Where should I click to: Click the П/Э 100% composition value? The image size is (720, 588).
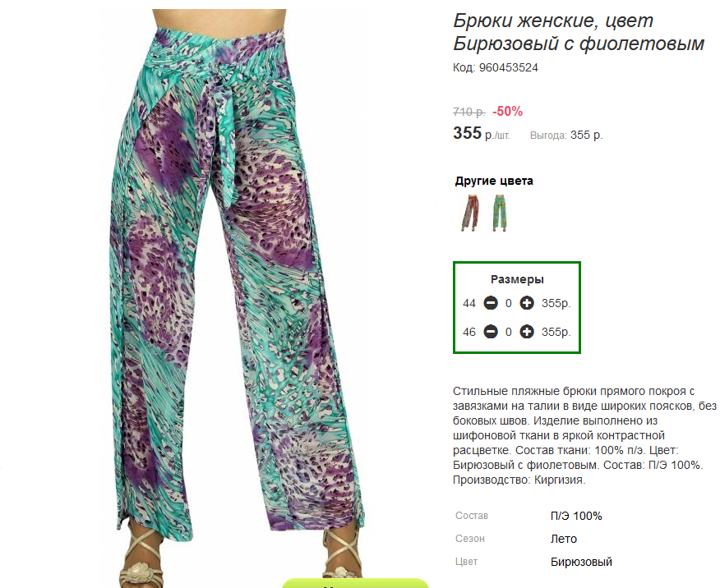(576, 516)
